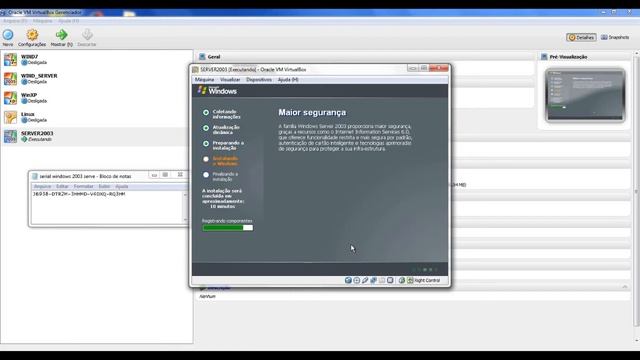Select the WIND_SERVER virtual machine
The width and height of the screenshot is (640, 360).
[97, 79]
